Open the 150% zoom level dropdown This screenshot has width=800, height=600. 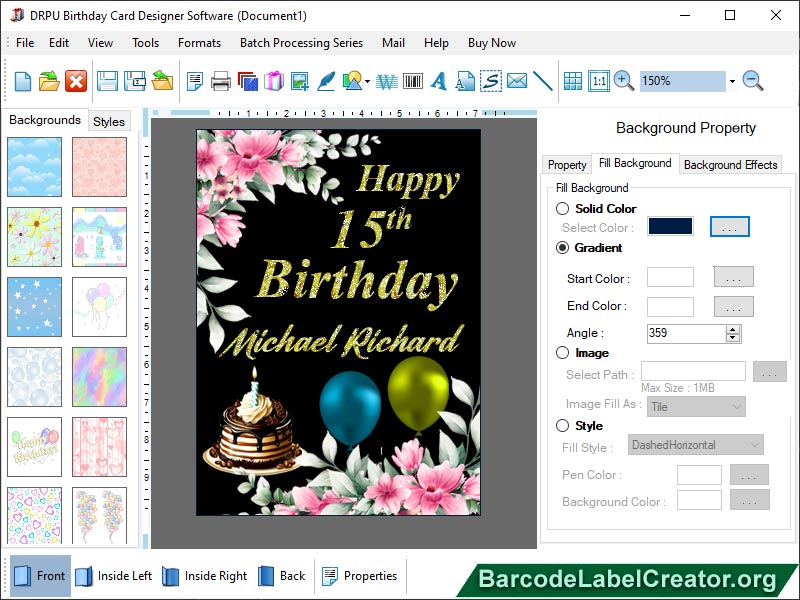[x=732, y=81]
